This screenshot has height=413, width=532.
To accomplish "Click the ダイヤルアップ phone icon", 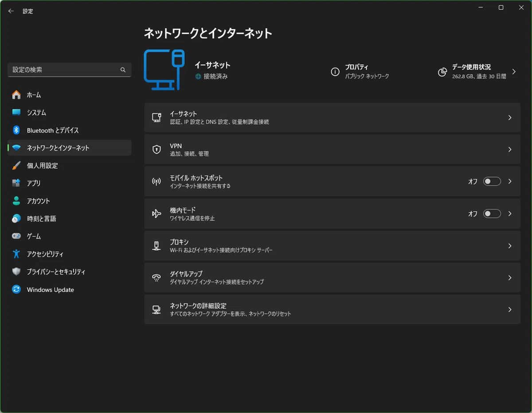I will [x=156, y=278].
